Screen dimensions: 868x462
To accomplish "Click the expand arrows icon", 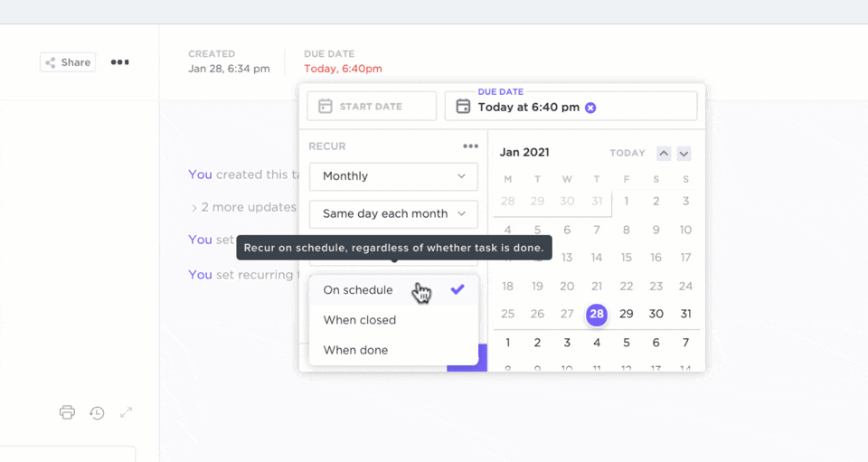I will pos(127,412).
